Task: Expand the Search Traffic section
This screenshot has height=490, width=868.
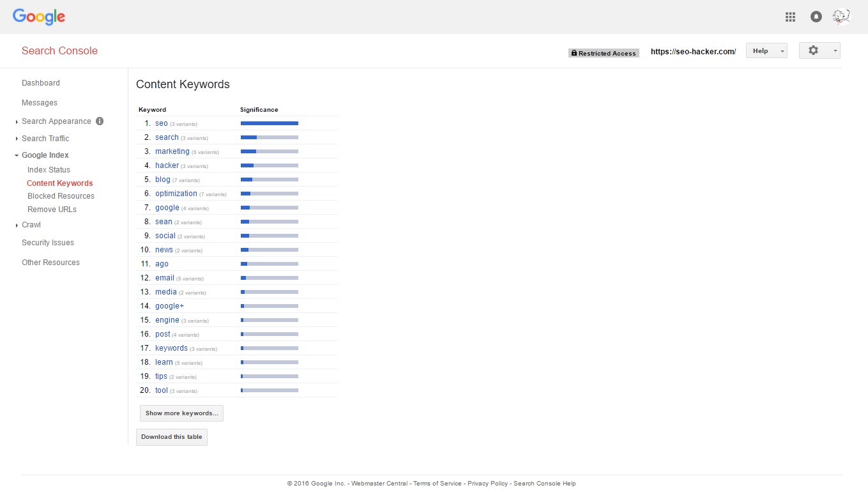Action: tap(45, 139)
